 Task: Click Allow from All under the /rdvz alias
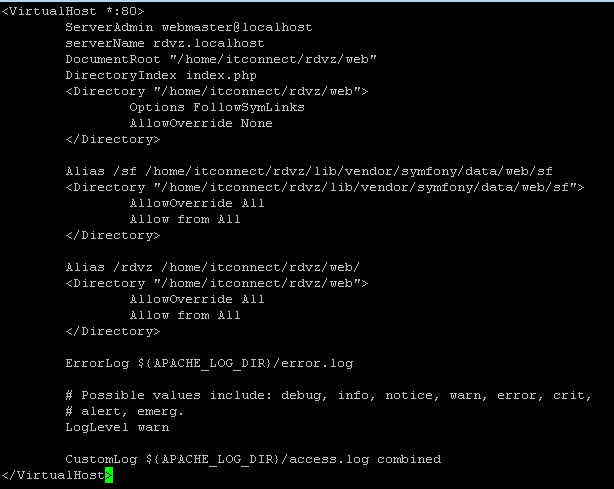pyautogui.click(x=185, y=315)
